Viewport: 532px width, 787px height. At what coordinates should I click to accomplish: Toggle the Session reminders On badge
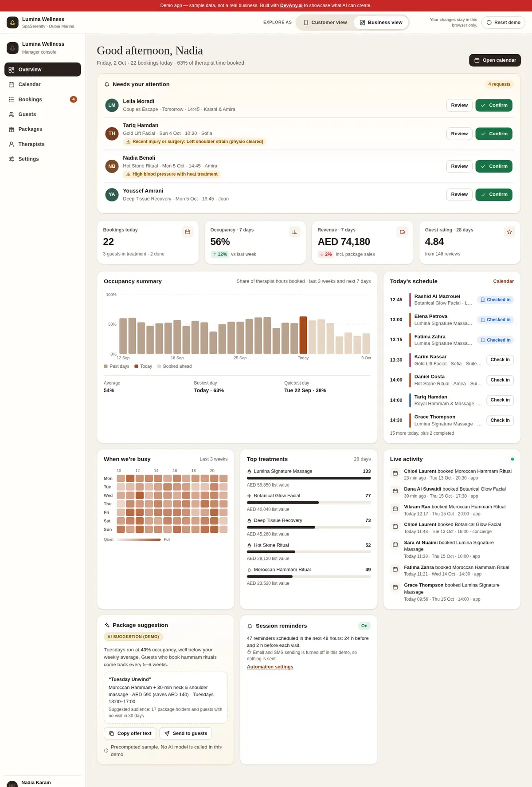364,626
